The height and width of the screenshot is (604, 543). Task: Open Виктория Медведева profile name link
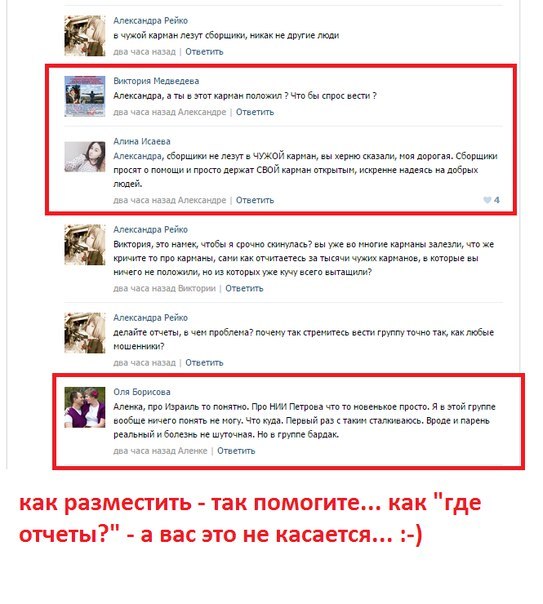point(156,81)
